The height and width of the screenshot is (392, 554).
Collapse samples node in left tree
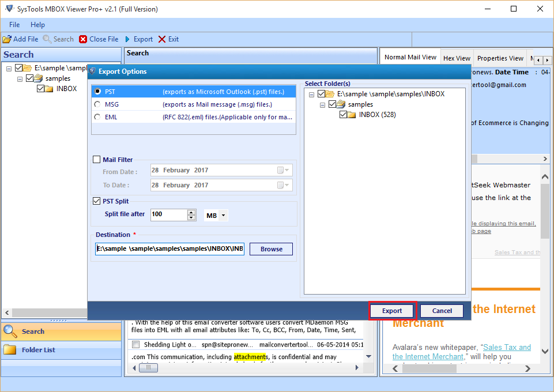[20, 79]
